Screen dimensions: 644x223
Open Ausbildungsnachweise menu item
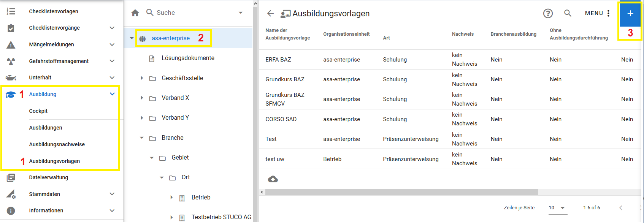pos(57,145)
